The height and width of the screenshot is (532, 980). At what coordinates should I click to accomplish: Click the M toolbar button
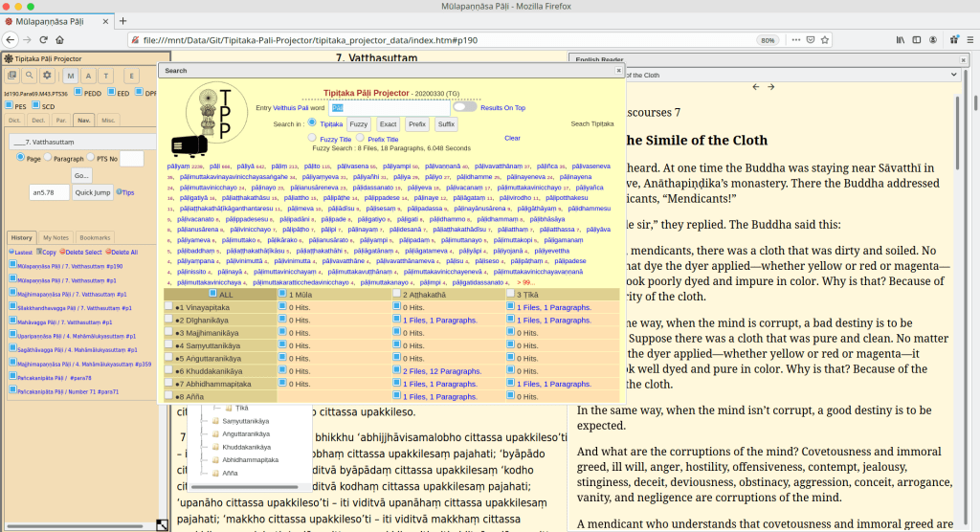tap(72, 76)
